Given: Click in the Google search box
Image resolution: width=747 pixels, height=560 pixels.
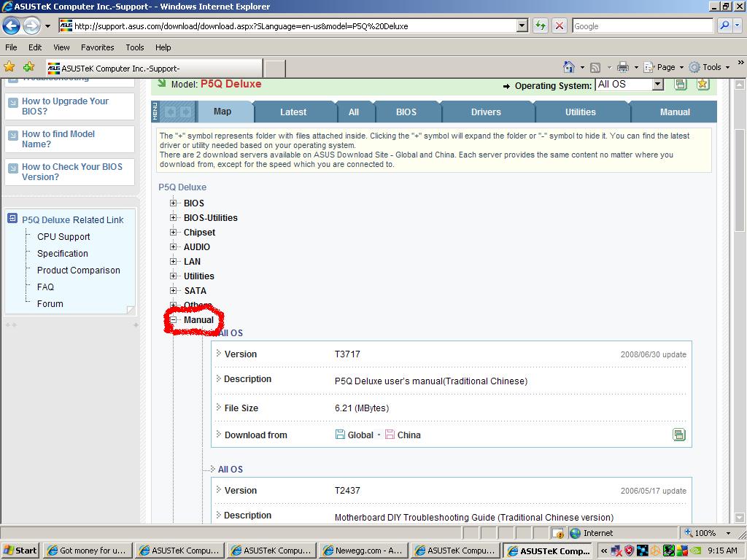Looking at the screenshot, I should [643, 26].
